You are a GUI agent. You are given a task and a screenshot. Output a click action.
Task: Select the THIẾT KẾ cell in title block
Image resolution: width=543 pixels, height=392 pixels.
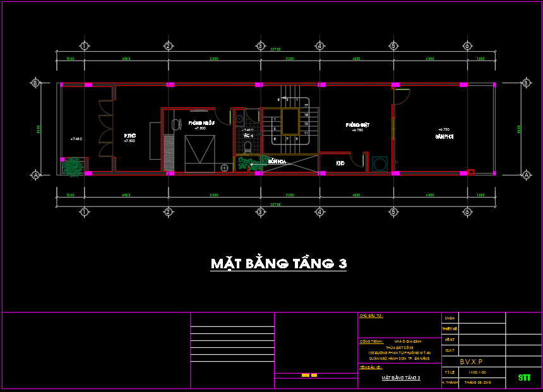[x=450, y=328]
